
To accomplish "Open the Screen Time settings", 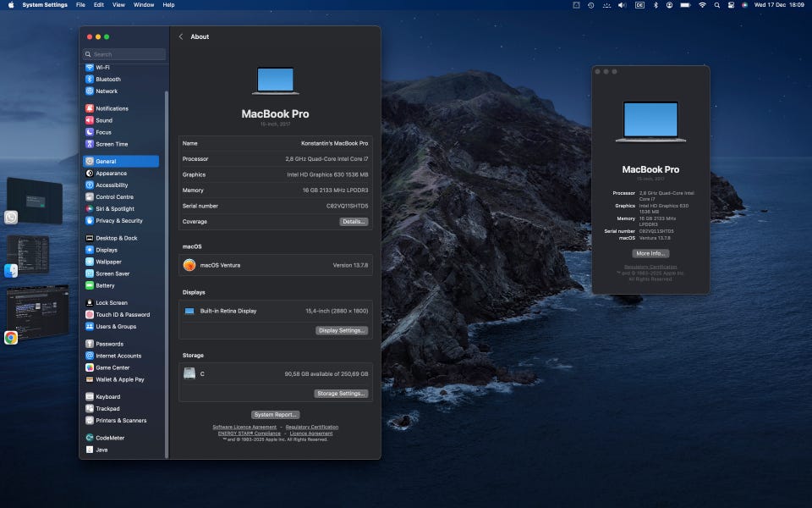I will 112,145.
